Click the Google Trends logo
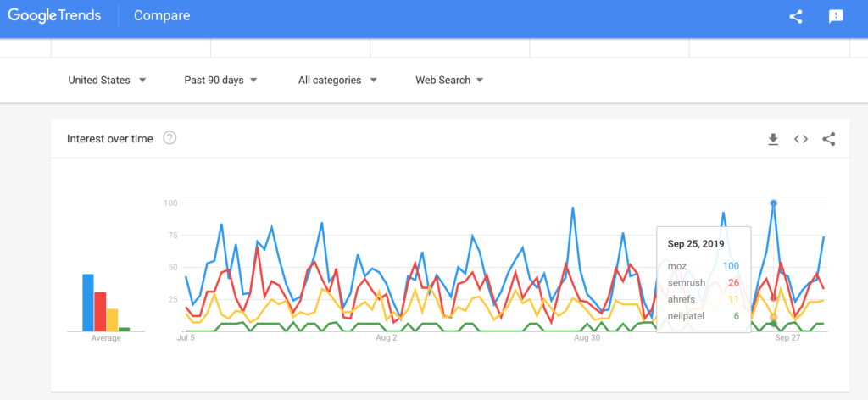Viewport: 868px width, 400px height. (x=54, y=15)
